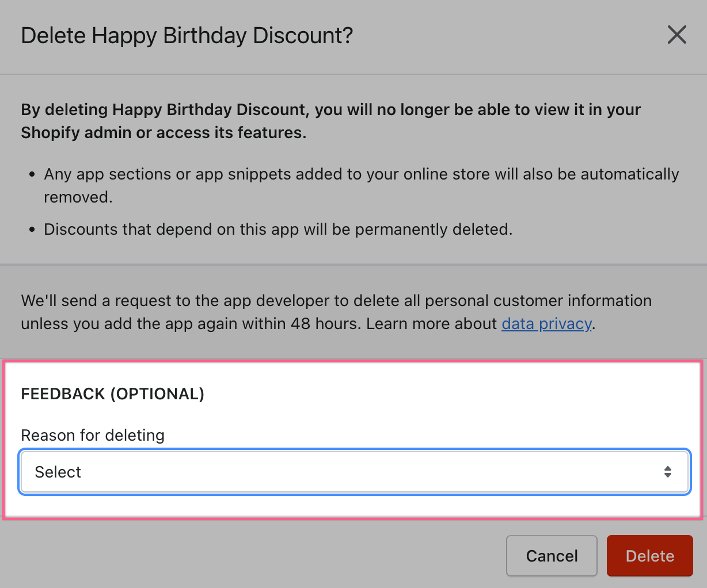The height and width of the screenshot is (588, 707).
Task: Click the select field's up-down arrows icon
Action: pyautogui.click(x=667, y=472)
